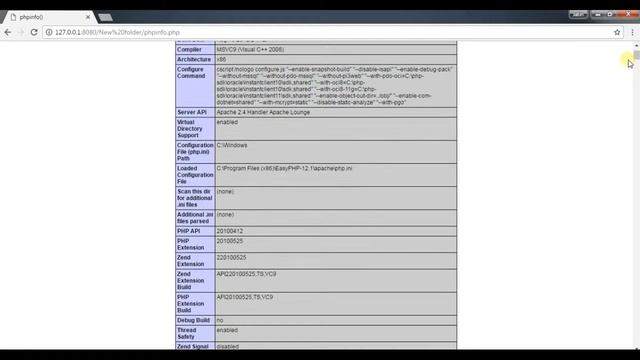Open the site information icon in address bar
The image size is (640, 360).
[x=49, y=32]
